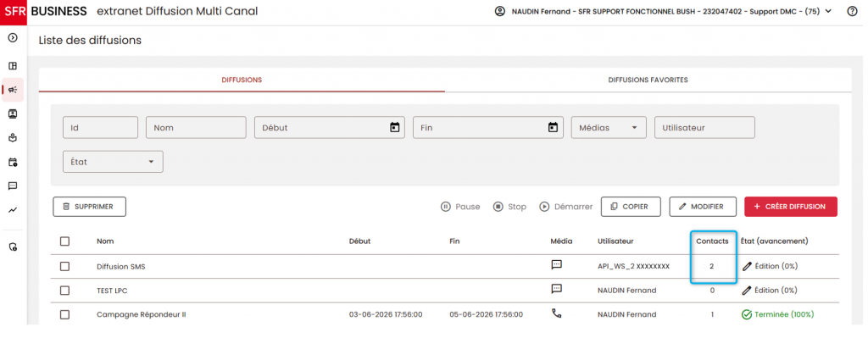The image size is (868, 338).
Task: Click the green check icon beside Terminée
Action: [x=746, y=315]
